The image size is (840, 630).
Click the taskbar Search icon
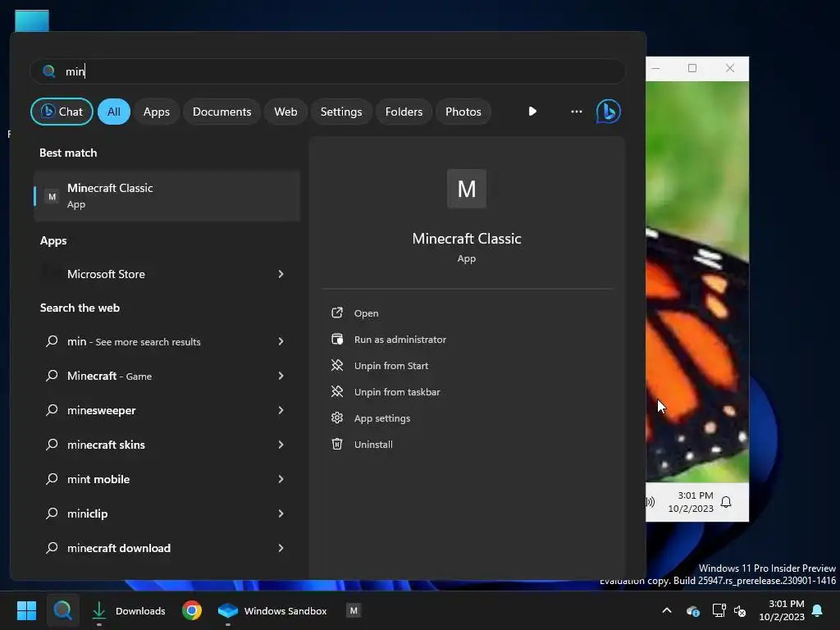(62, 610)
